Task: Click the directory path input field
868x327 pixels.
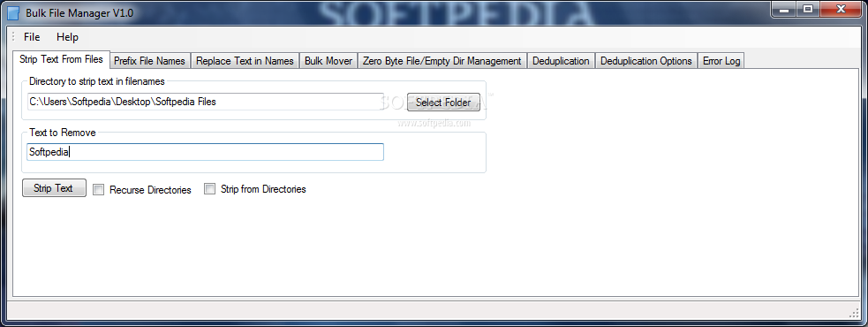Action: pyautogui.click(x=206, y=102)
